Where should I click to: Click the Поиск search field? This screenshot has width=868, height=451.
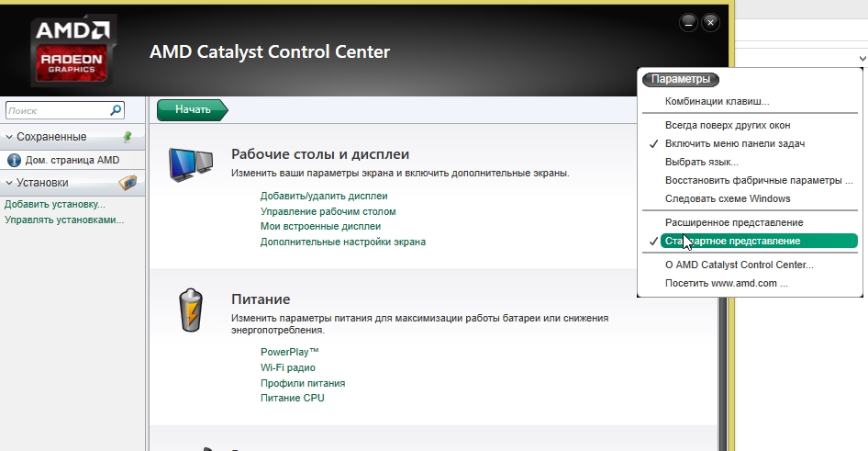(55, 110)
